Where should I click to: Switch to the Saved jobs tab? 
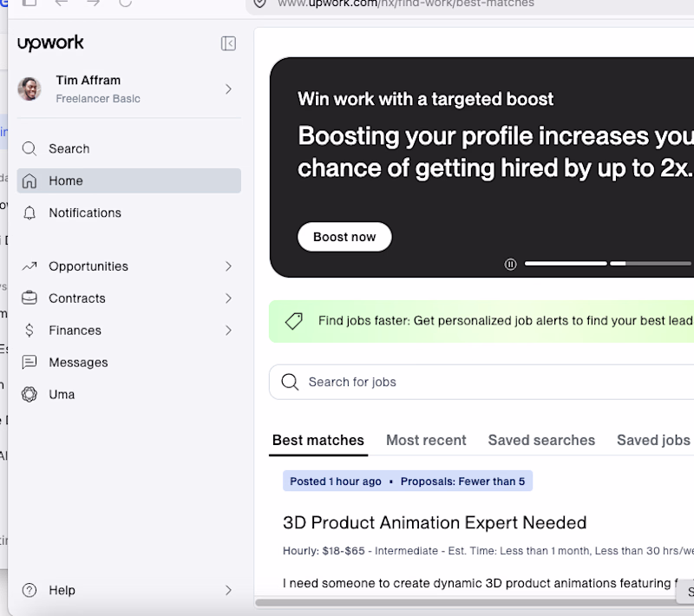pyautogui.click(x=653, y=441)
